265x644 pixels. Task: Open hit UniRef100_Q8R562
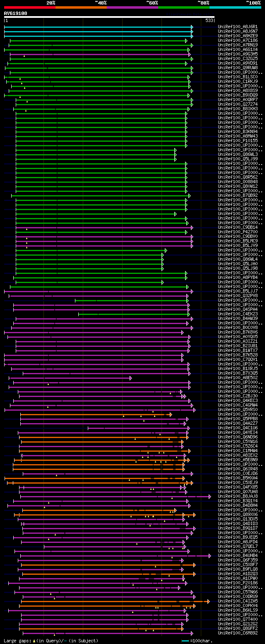238,177
